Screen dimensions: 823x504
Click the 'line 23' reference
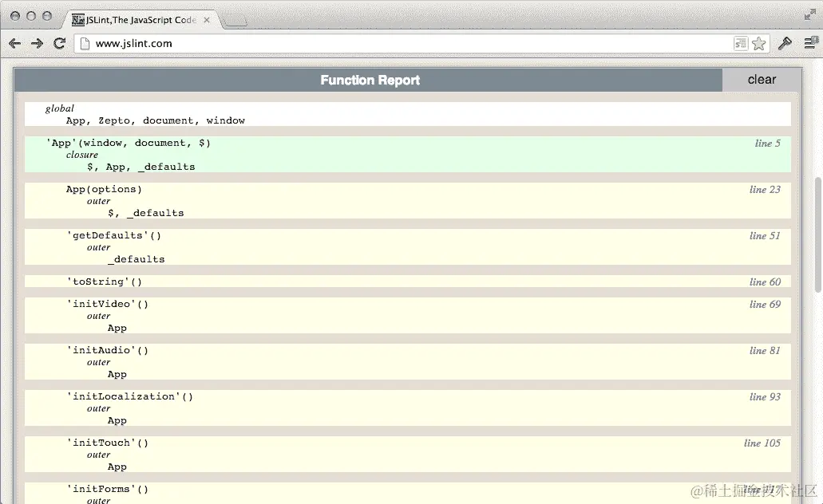pos(765,189)
